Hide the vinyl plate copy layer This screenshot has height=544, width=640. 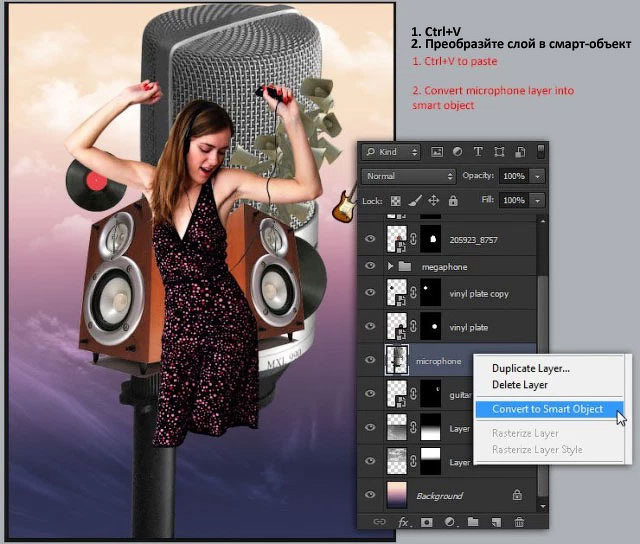[370, 292]
